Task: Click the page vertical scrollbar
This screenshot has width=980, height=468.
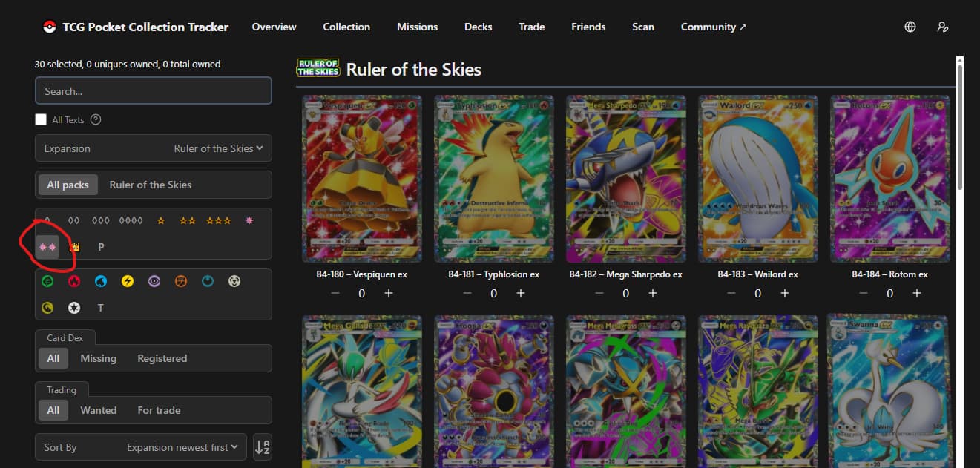Action: tap(960, 128)
